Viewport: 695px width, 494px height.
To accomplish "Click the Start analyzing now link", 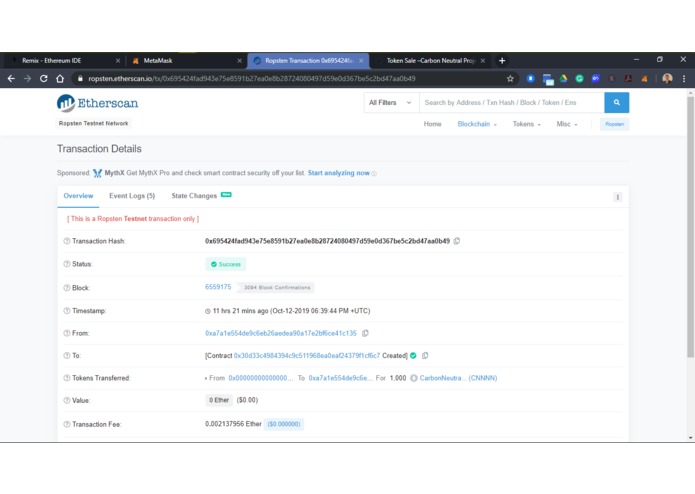I will 339,173.
